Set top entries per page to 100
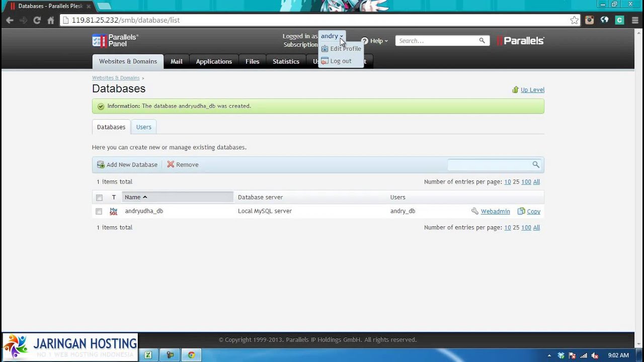 click(526, 182)
